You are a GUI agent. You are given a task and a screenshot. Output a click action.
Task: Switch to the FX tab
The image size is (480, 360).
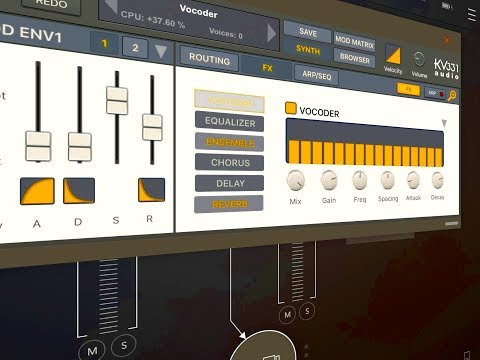(x=267, y=68)
